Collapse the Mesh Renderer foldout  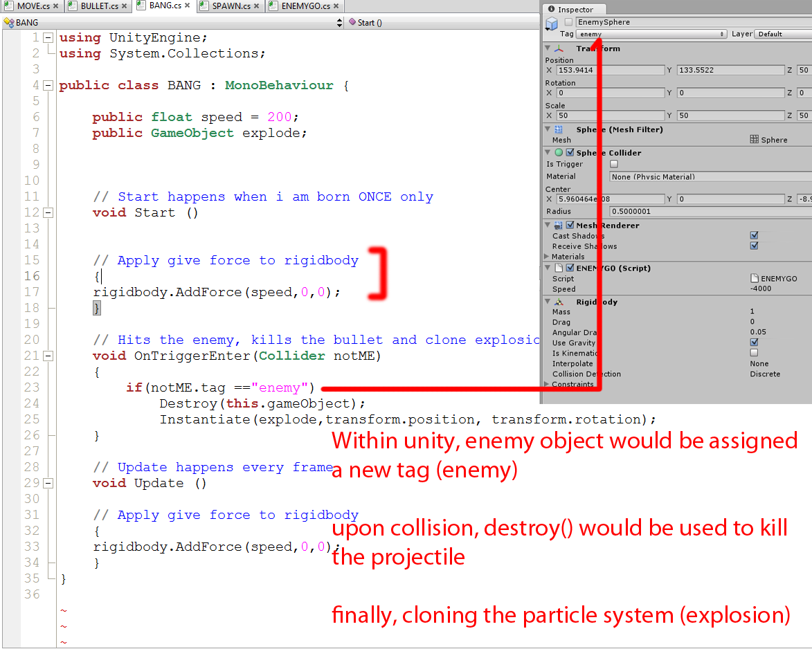click(x=548, y=225)
